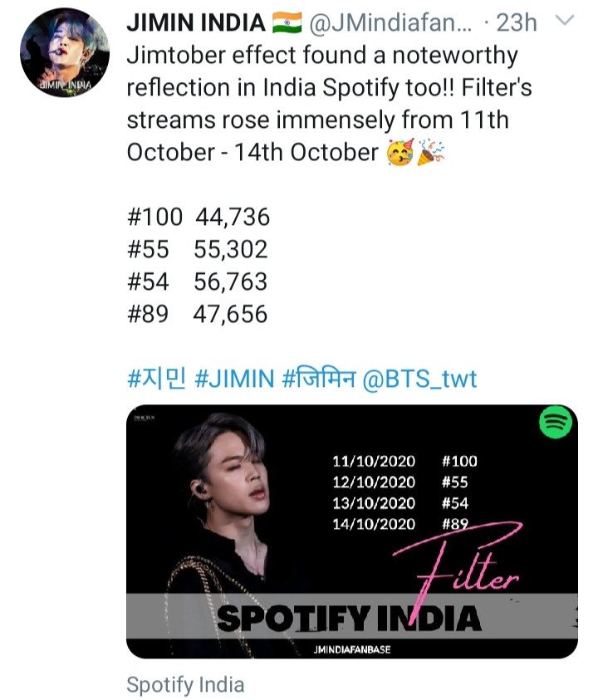Expand the tweet options chevron

point(565,20)
